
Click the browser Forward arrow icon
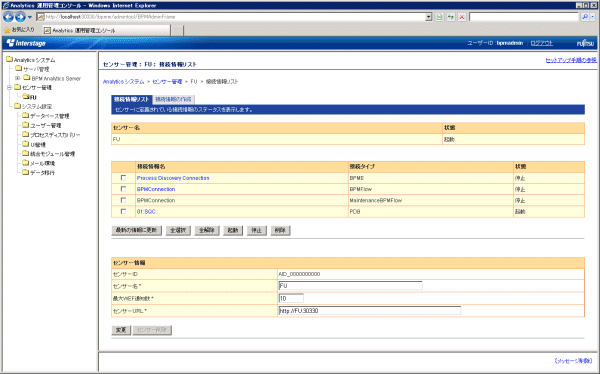20,17
